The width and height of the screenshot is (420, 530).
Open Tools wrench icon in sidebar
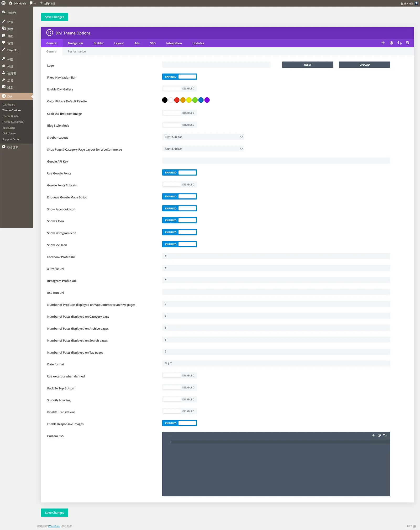pyautogui.click(x=4, y=80)
